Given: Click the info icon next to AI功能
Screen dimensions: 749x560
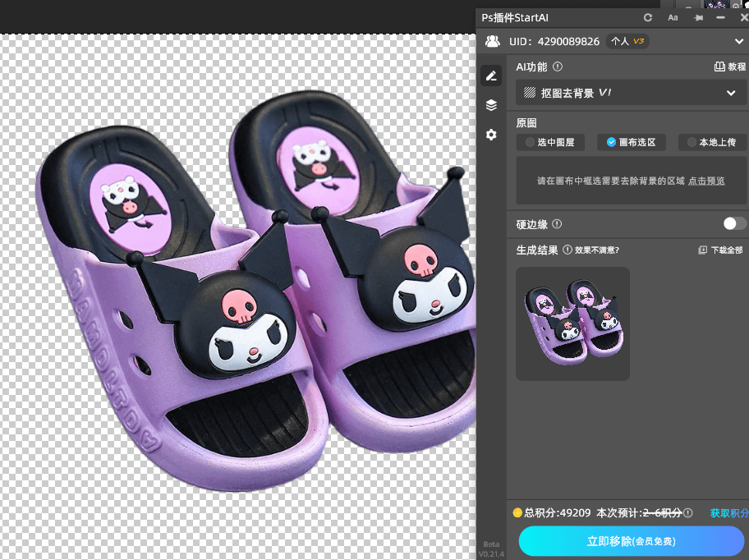Looking at the screenshot, I should pos(558,67).
